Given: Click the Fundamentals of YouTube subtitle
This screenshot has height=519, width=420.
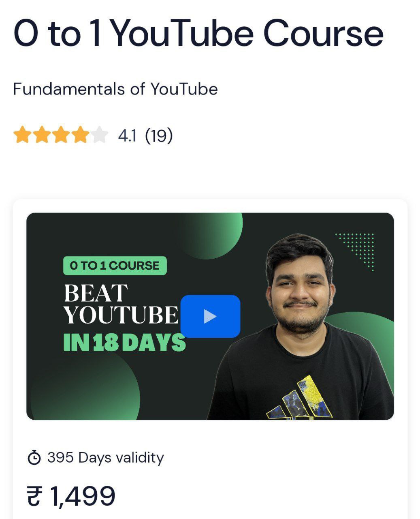Looking at the screenshot, I should 115,89.
